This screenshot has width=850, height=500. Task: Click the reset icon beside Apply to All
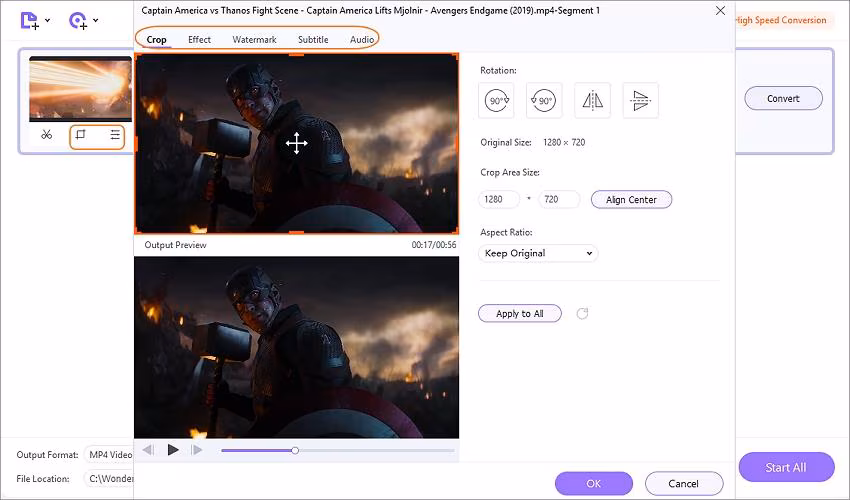[x=582, y=313]
